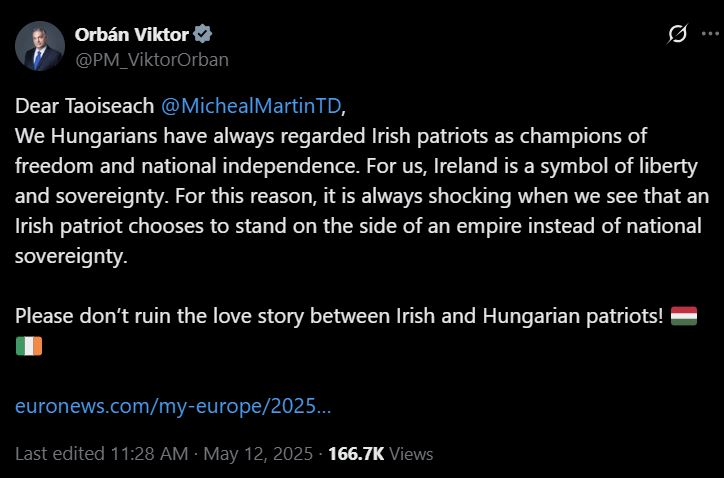
Task: Click the word sovereignty. ending the paragraph
Action: [74, 255]
